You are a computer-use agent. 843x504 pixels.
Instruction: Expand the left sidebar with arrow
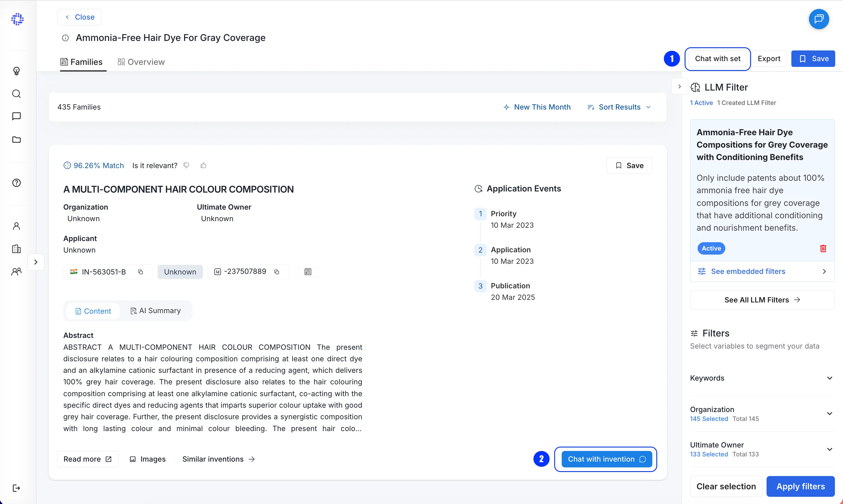(36, 262)
